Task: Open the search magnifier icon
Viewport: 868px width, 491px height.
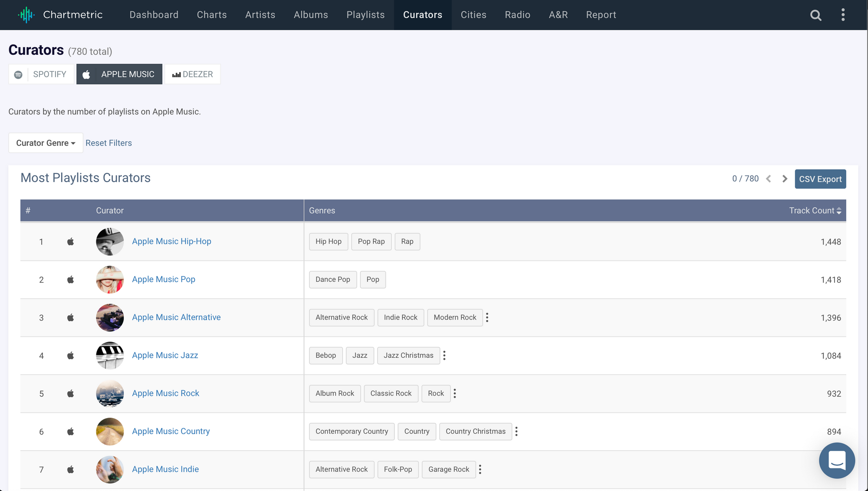Action: [816, 15]
